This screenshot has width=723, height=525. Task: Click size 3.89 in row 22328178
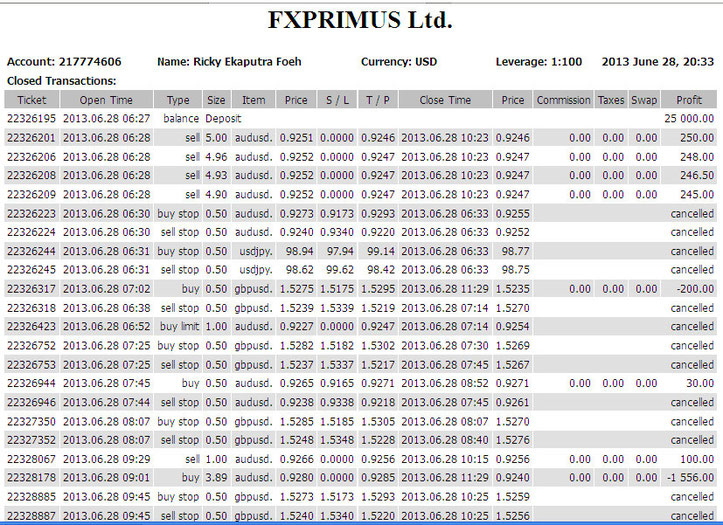[x=216, y=478]
